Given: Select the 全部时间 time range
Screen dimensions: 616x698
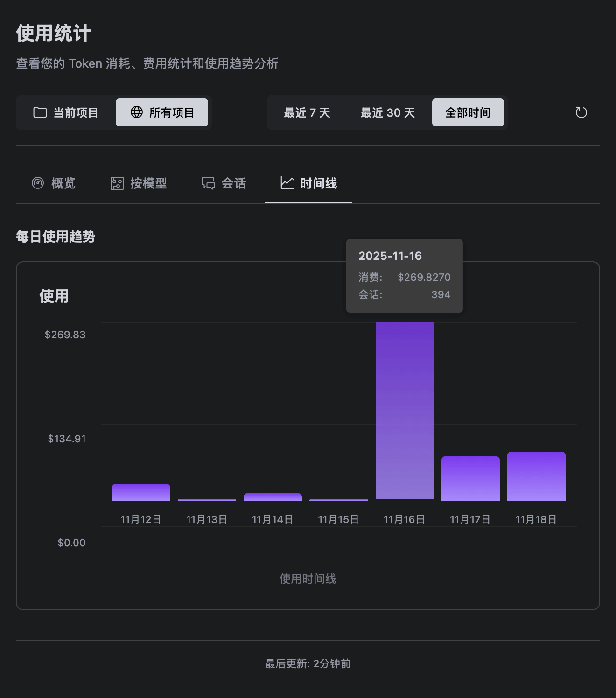Looking at the screenshot, I should click(468, 113).
